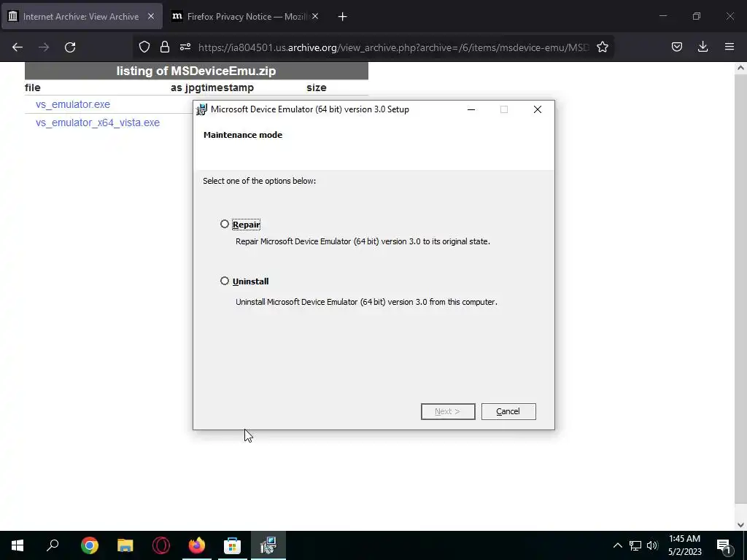The image size is (747, 560).
Task: Open site permissions icon in address bar
Action: (x=185, y=47)
